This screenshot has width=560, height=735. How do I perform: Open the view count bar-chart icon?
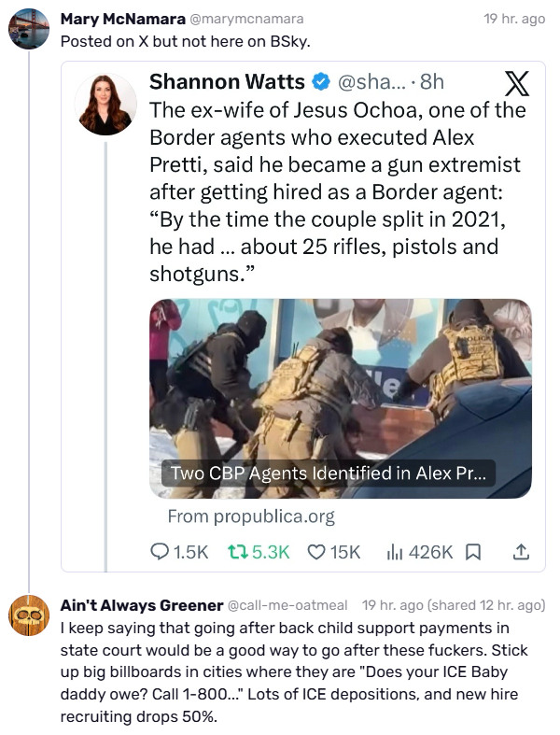point(395,552)
